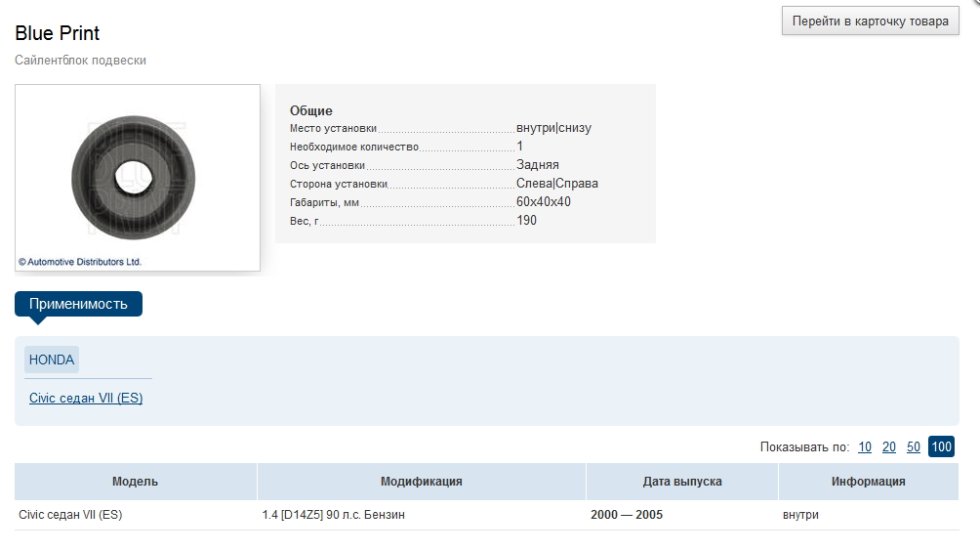Viewport: 980px width, 551px height.
Task: Click 'Перейти в карточку товара' button
Action: (x=870, y=21)
